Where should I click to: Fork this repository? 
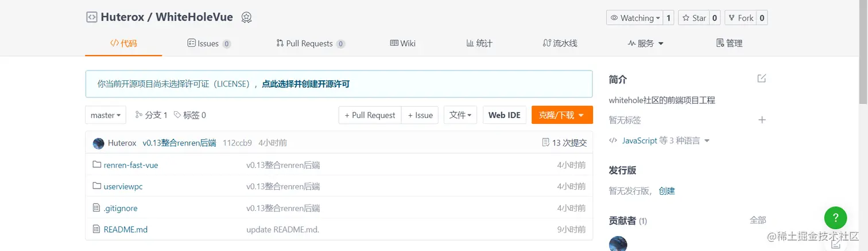[x=741, y=18]
